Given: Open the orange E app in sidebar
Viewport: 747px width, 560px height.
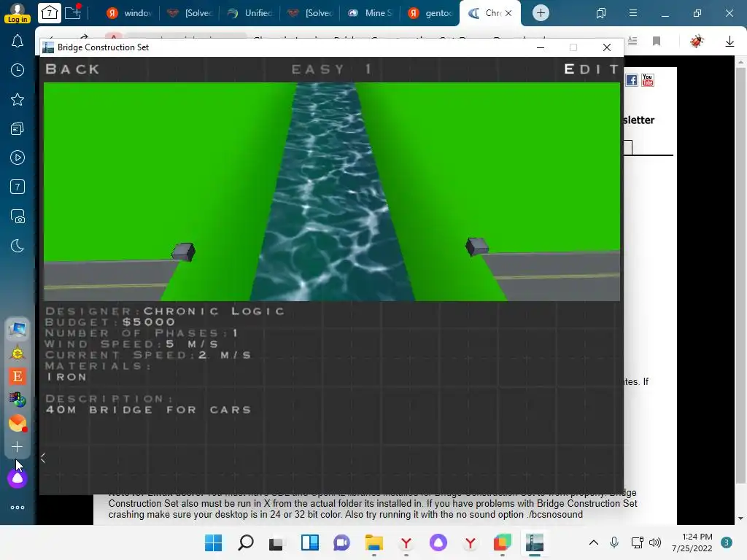Looking at the screenshot, I should click(x=18, y=376).
